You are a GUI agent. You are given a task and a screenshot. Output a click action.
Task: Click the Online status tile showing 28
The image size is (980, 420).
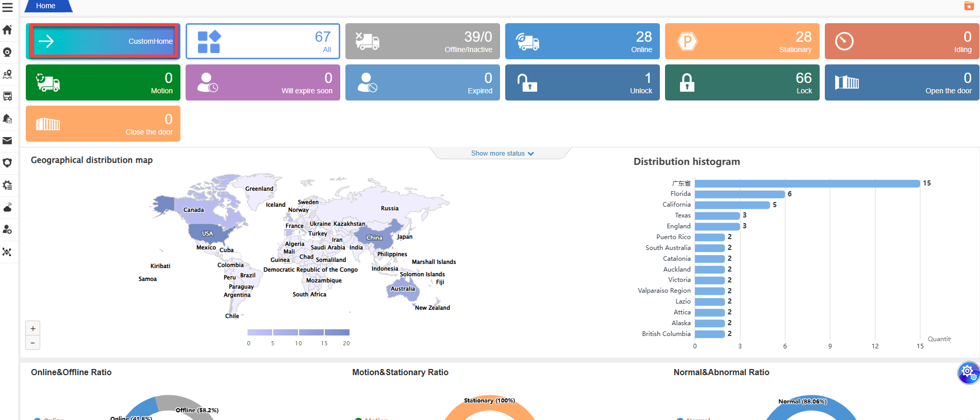coord(582,41)
